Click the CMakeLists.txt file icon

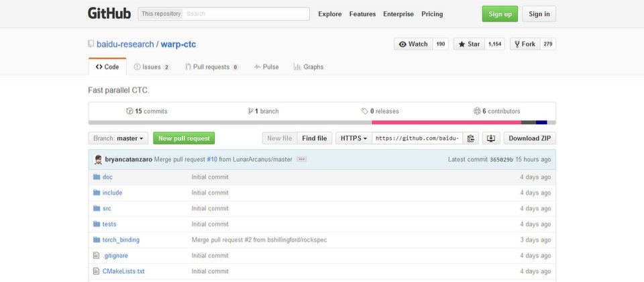coord(96,271)
